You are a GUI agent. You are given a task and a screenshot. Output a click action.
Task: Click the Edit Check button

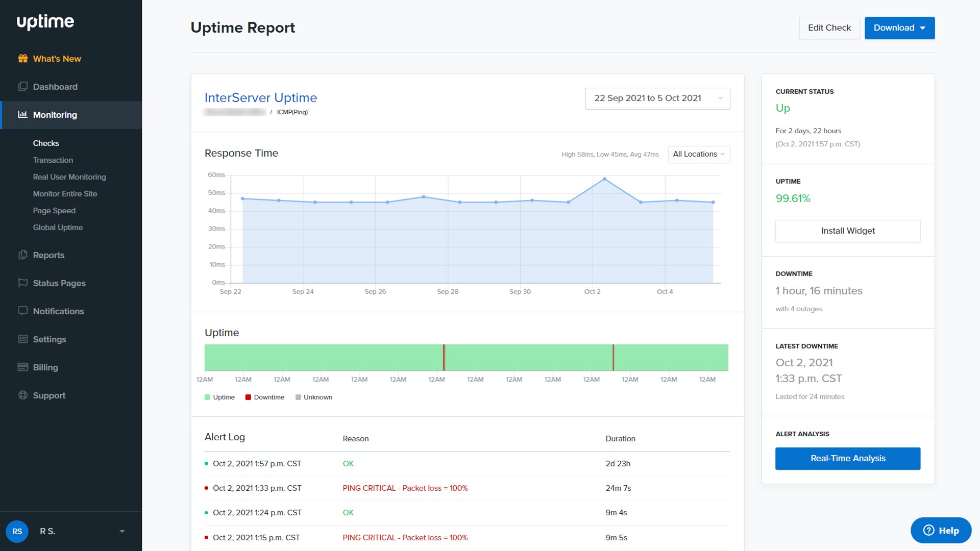point(829,28)
